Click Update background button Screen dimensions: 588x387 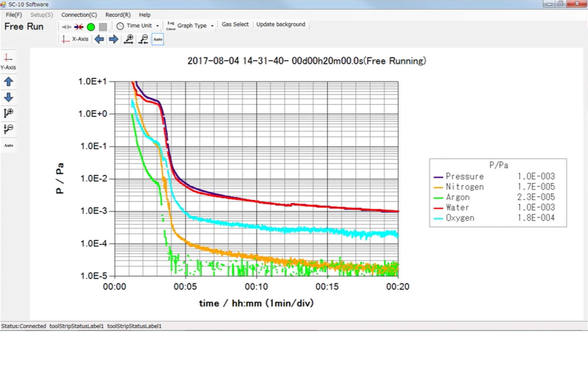click(x=281, y=24)
